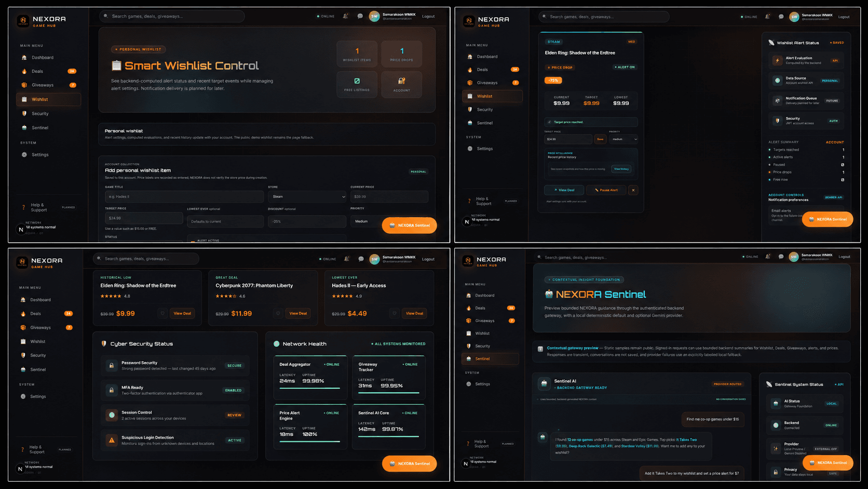Viewport: 868px width, 489px height.
Task: Click the Giveaway Tracker uptime bar
Action: 388,393
